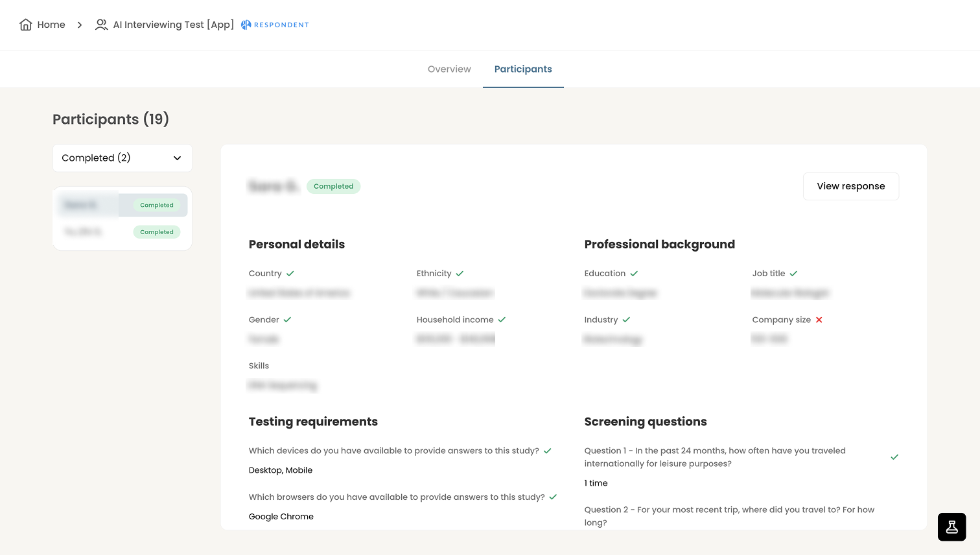Click the Industry green checkmark
Screen dimensions: 980x555
tap(626, 320)
